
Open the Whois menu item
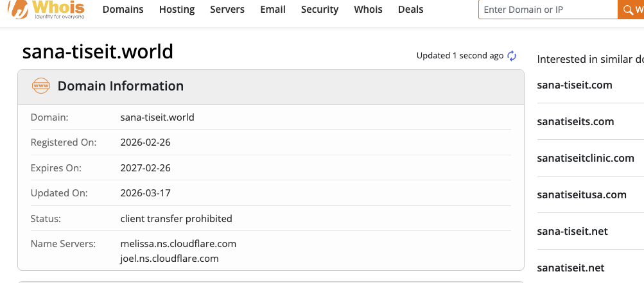coord(368,10)
